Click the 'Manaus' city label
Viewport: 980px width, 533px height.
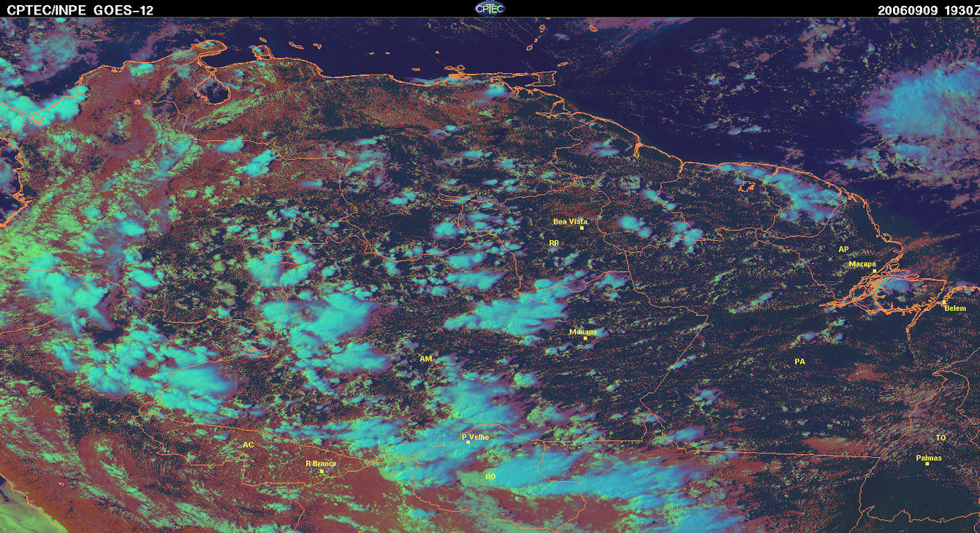583,331
